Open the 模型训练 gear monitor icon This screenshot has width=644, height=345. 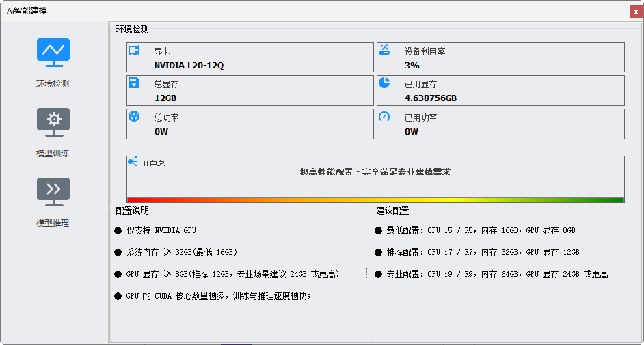click(53, 122)
